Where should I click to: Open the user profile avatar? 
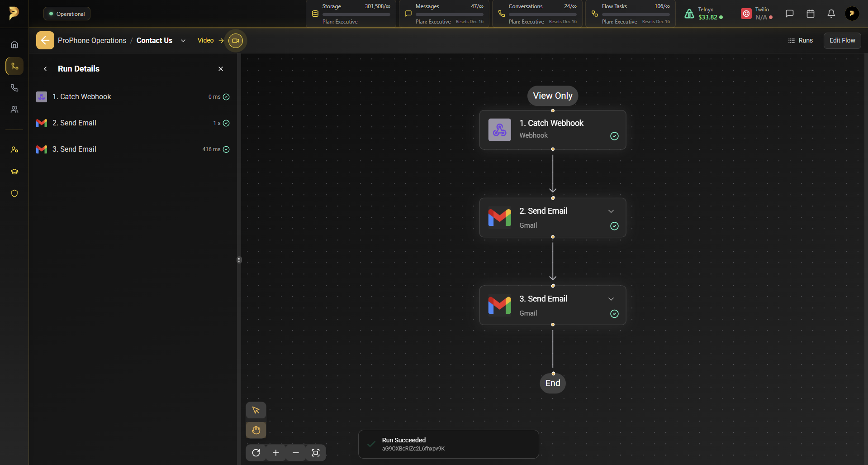[852, 14]
